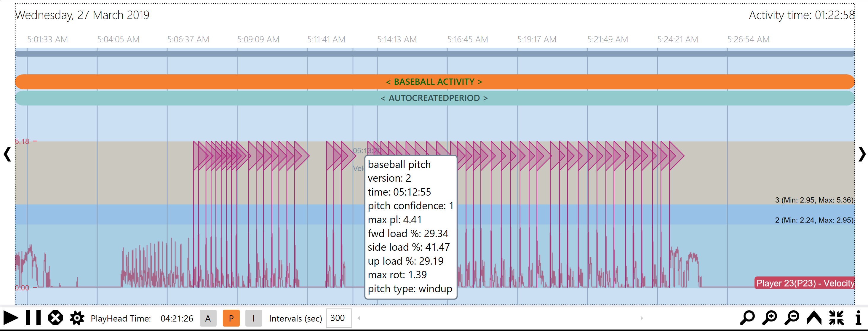The image size is (868, 331).
Task: Toggle the A mode button
Action: pos(208,318)
